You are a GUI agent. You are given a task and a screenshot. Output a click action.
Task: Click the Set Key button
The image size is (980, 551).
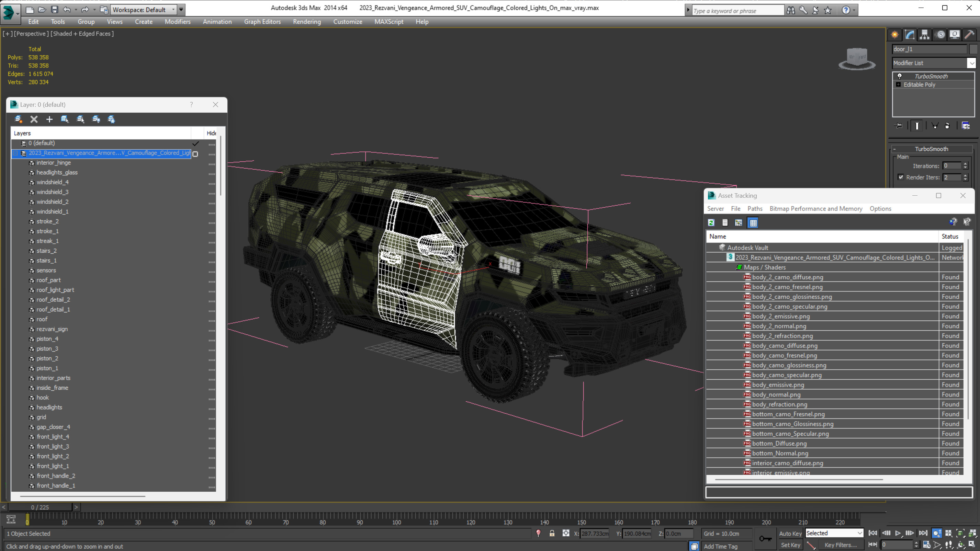coord(790,545)
